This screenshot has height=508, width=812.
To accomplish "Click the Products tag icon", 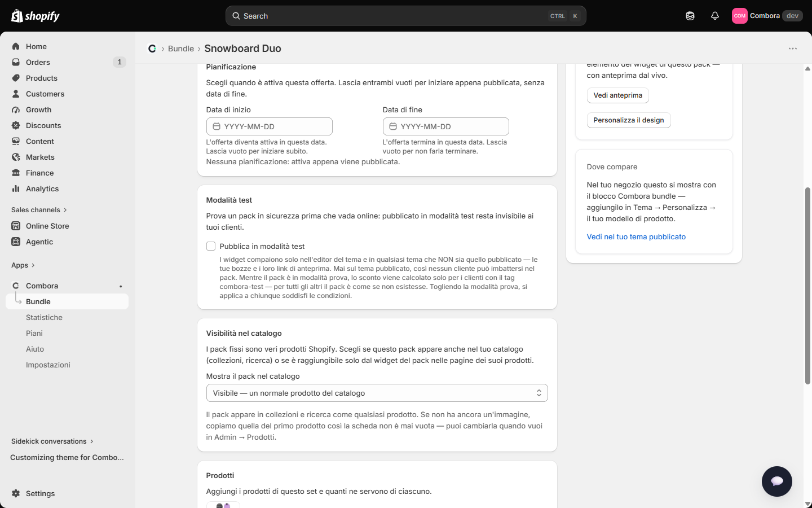I will click(x=16, y=78).
